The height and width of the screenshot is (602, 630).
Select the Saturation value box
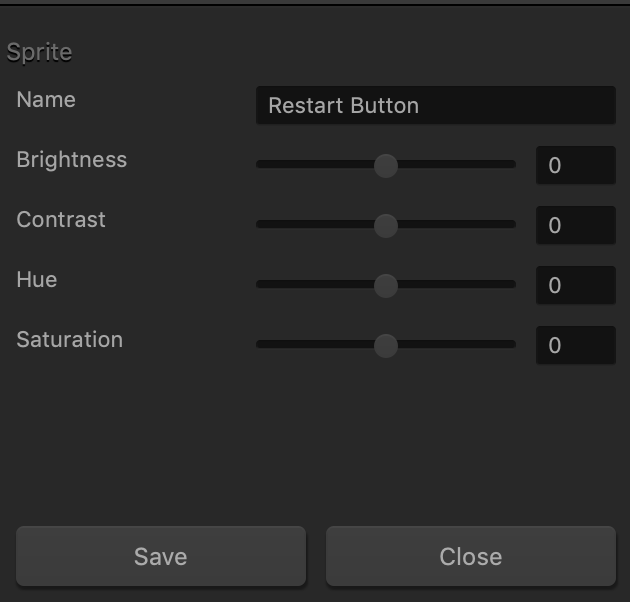pos(575,345)
